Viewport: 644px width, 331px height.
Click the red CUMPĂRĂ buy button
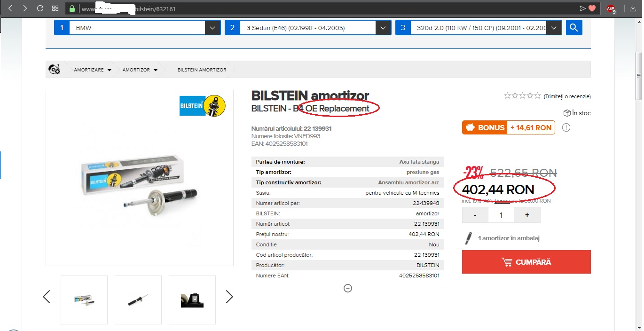tap(526, 262)
